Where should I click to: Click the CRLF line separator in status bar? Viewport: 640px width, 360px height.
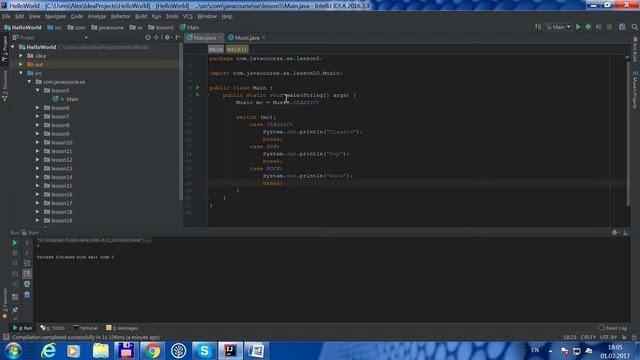click(x=588, y=337)
